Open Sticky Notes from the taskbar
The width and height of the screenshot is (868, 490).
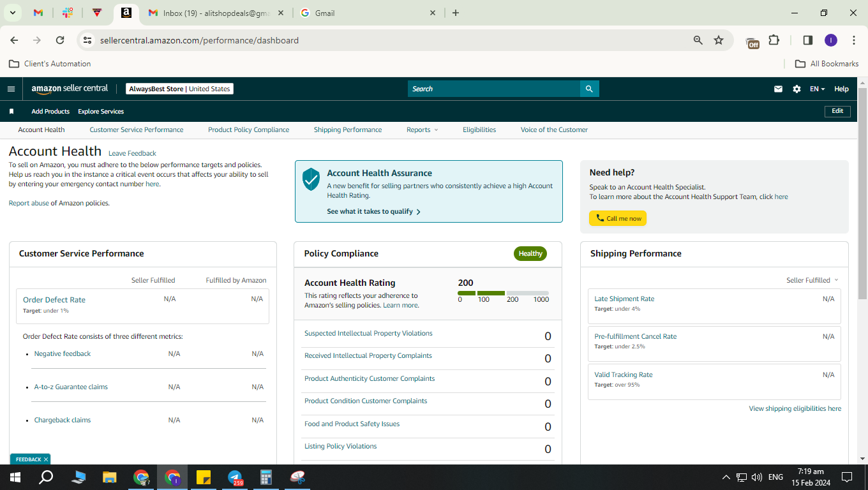(204, 477)
